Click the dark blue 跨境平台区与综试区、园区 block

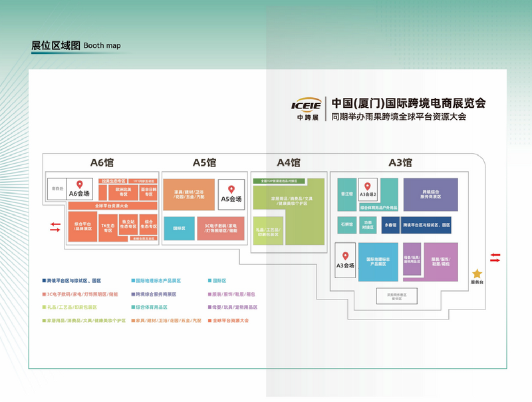426,225
